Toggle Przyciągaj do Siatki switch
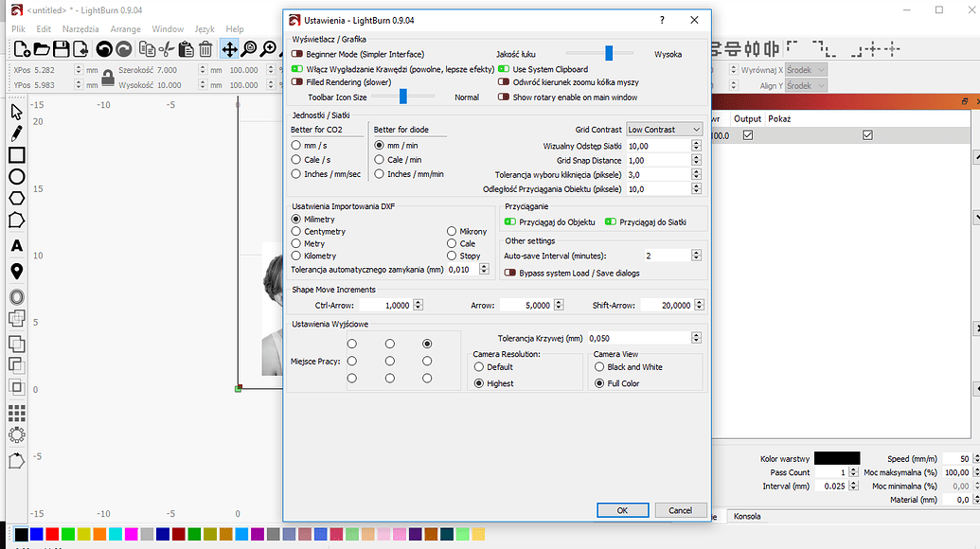 pyautogui.click(x=611, y=221)
